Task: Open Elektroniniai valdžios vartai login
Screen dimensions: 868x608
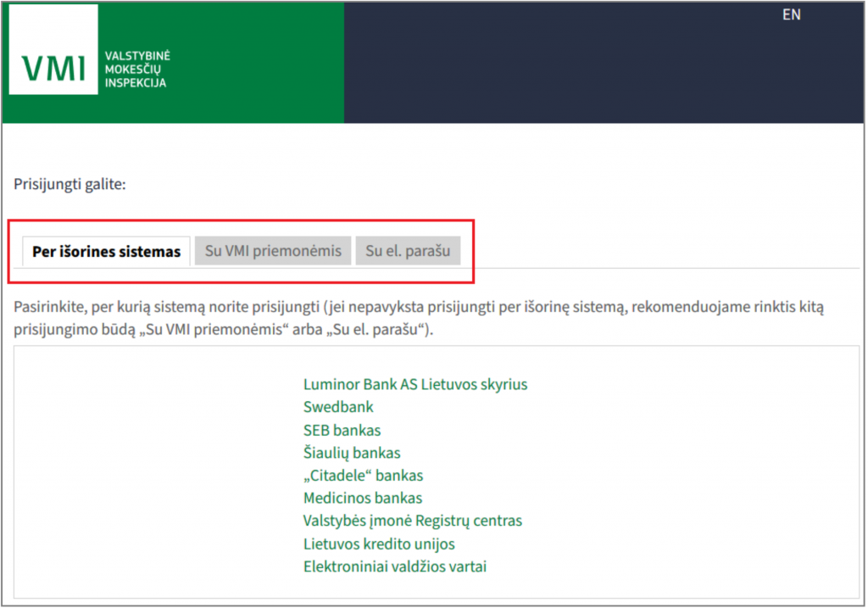Action: point(395,566)
